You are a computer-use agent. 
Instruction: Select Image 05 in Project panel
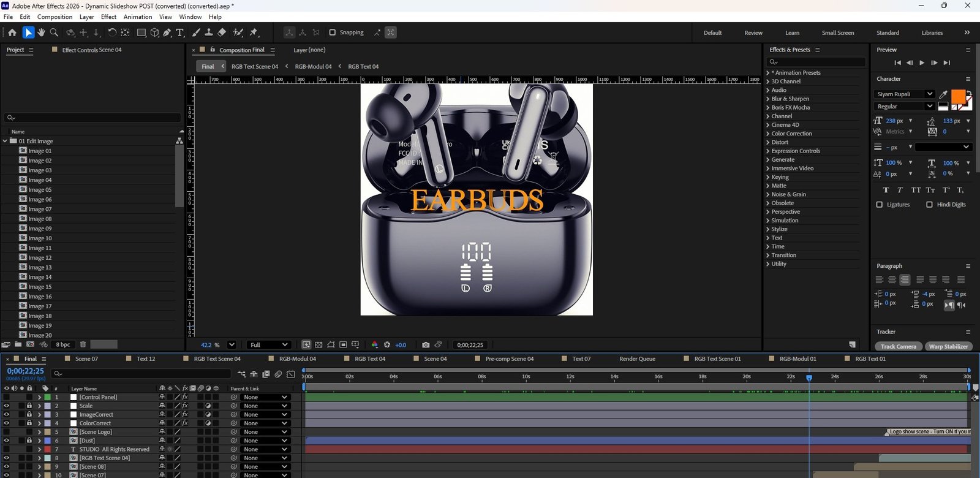[40, 190]
